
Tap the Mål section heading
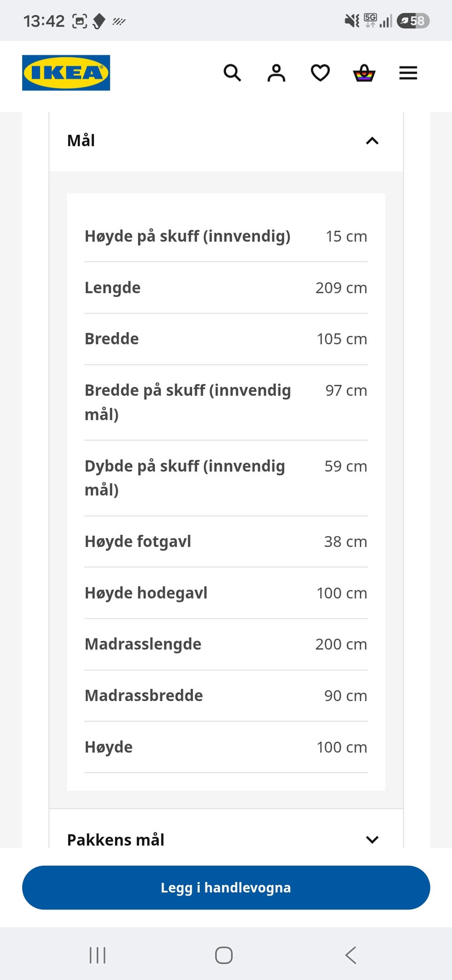click(x=81, y=140)
